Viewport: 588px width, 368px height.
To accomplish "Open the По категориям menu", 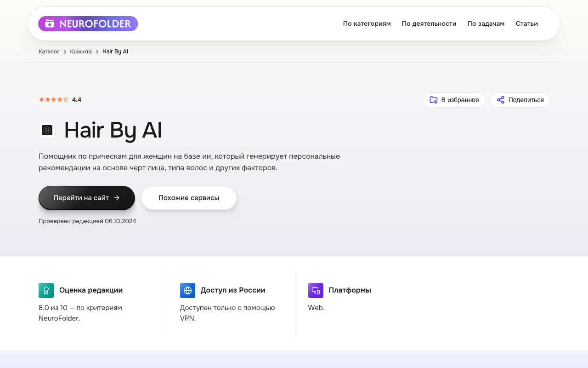I will pyautogui.click(x=367, y=23).
